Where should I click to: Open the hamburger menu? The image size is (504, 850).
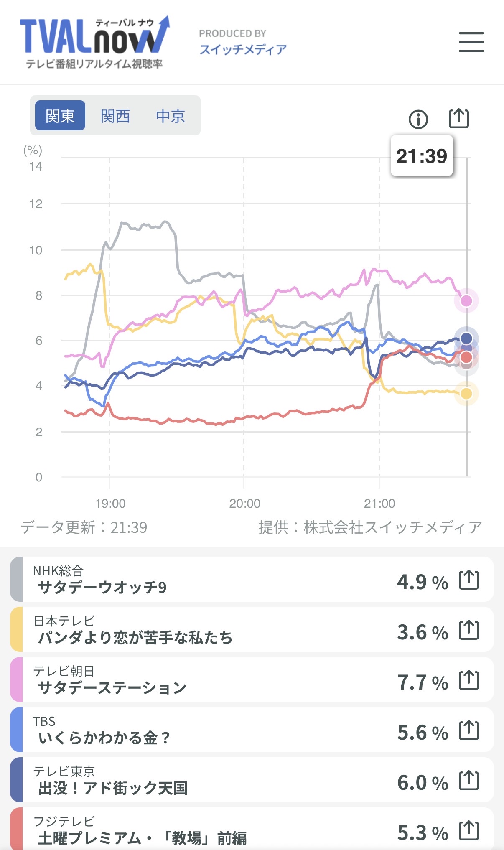coord(471,42)
